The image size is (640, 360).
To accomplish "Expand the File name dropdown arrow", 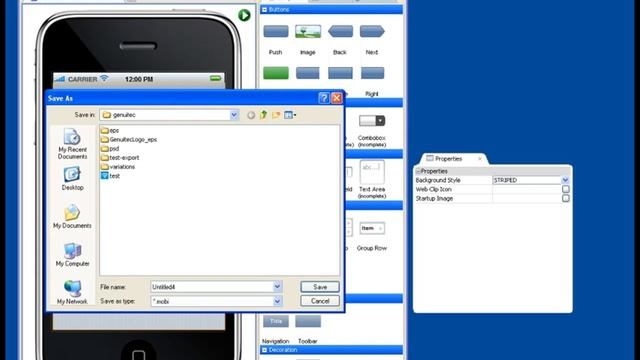I will [x=277, y=287].
